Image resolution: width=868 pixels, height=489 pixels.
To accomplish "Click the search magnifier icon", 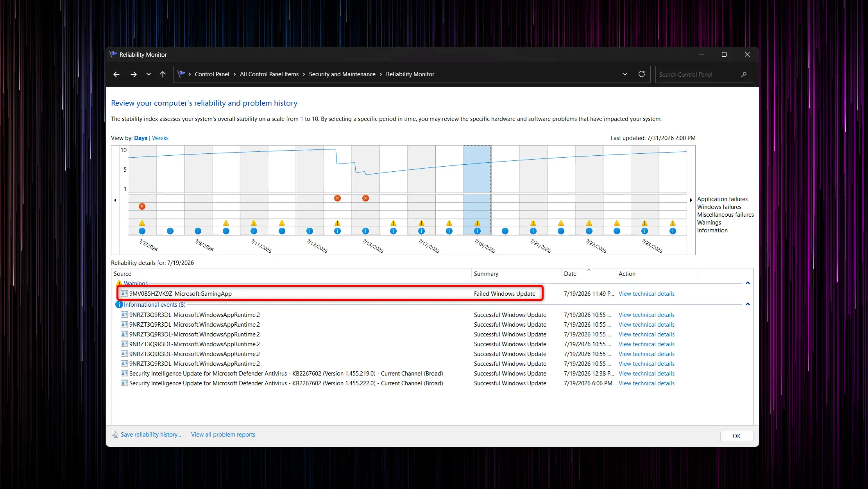I will [x=744, y=74].
